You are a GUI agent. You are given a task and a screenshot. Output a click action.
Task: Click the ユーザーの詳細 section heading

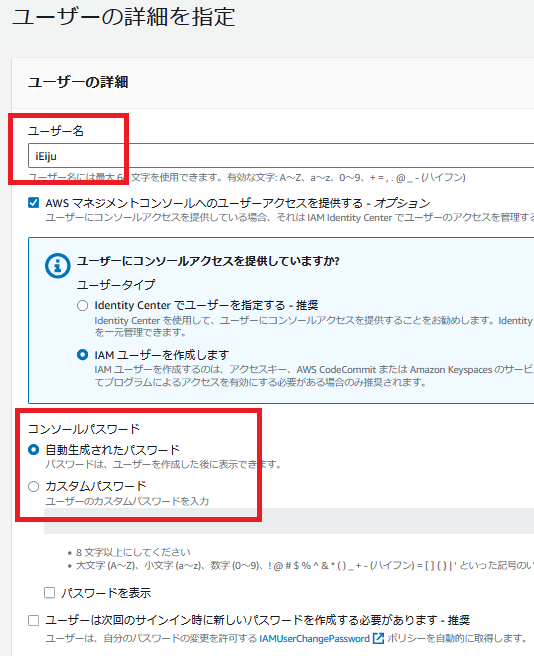coord(78,82)
